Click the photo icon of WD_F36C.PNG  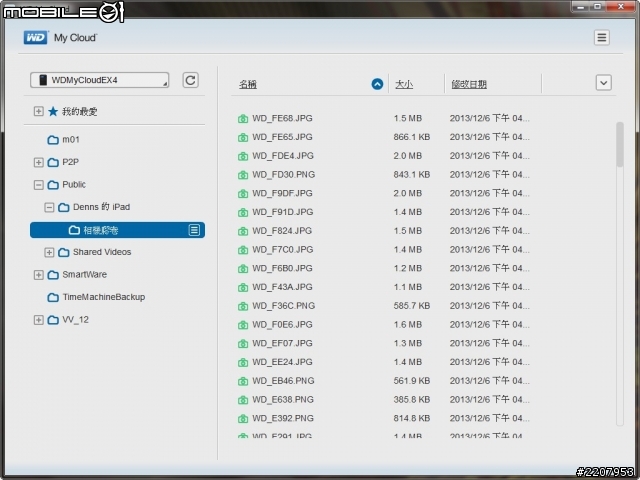pyautogui.click(x=243, y=307)
